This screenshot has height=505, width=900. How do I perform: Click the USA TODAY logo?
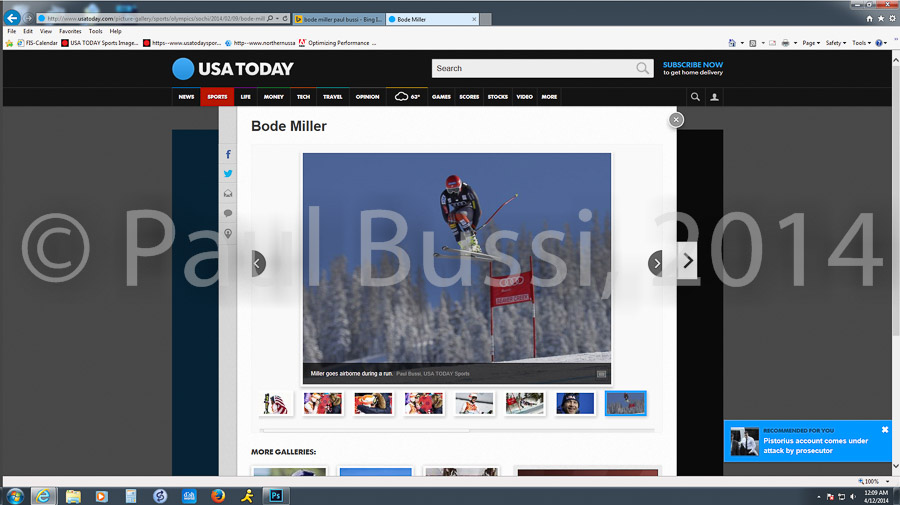[233, 69]
